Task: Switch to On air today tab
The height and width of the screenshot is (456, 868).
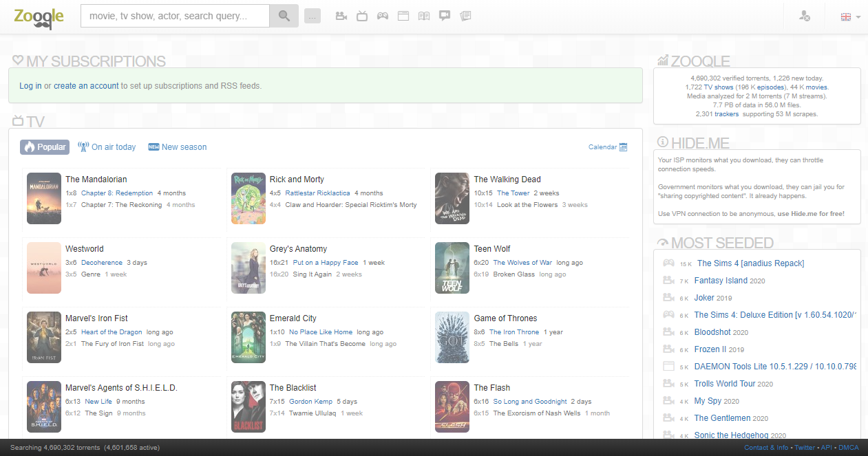Action: tap(107, 147)
